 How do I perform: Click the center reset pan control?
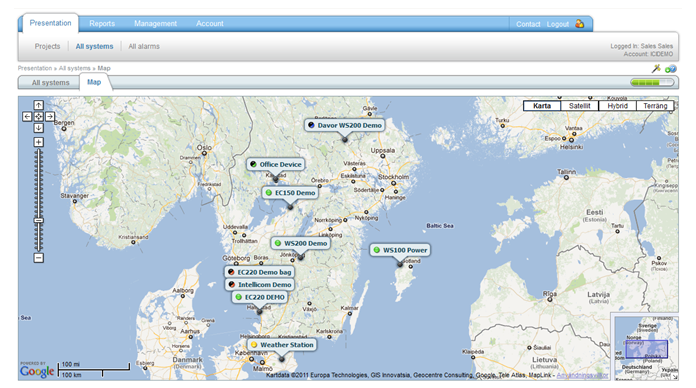(x=39, y=116)
